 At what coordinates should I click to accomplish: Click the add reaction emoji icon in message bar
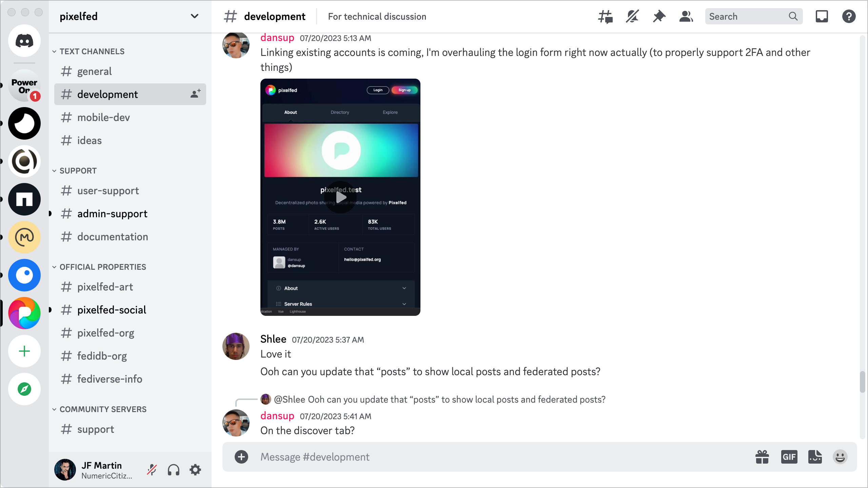pyautogui.click(x=841, y=457)
